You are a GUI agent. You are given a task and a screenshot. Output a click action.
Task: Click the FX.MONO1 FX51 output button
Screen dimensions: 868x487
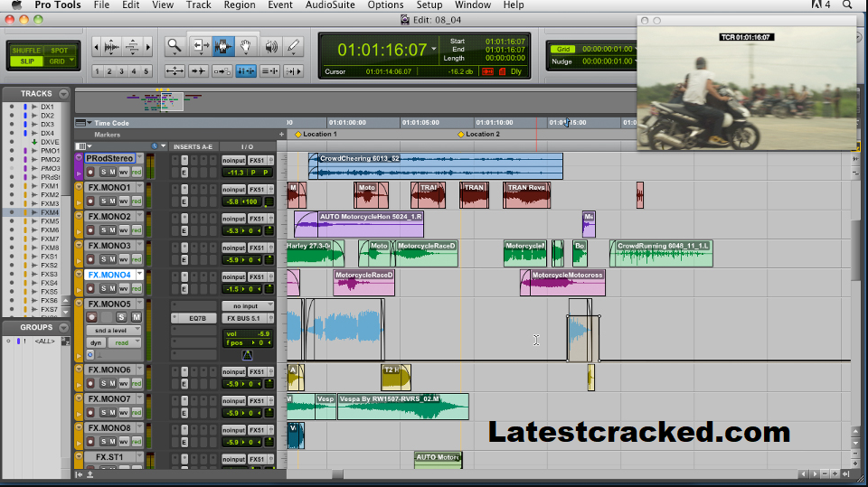pyautogui.click(x=257, y=189)
